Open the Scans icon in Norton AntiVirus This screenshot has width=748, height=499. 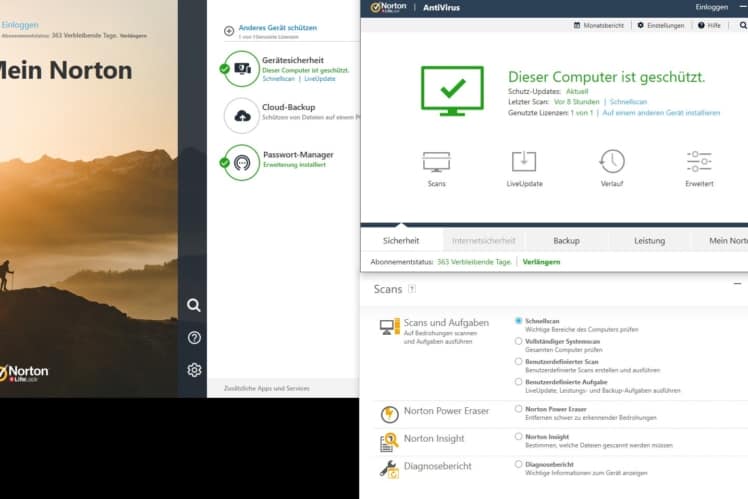[x=436, y=162]
